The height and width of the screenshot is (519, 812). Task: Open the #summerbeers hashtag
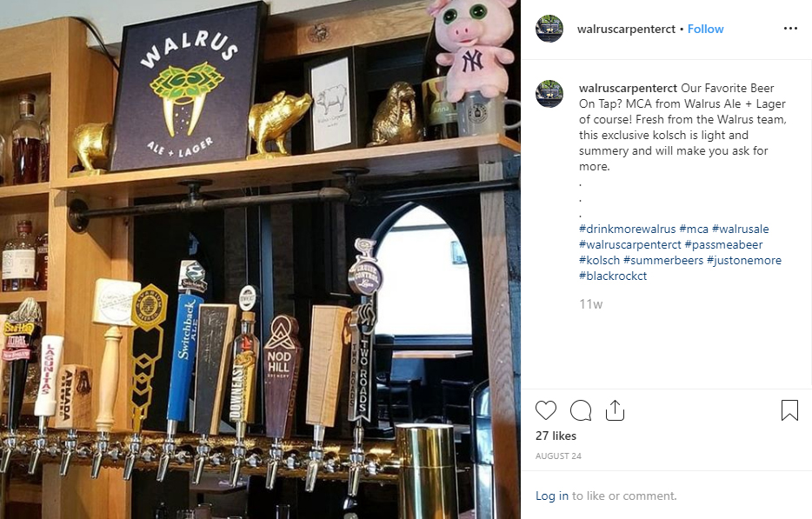click(662, 260)
